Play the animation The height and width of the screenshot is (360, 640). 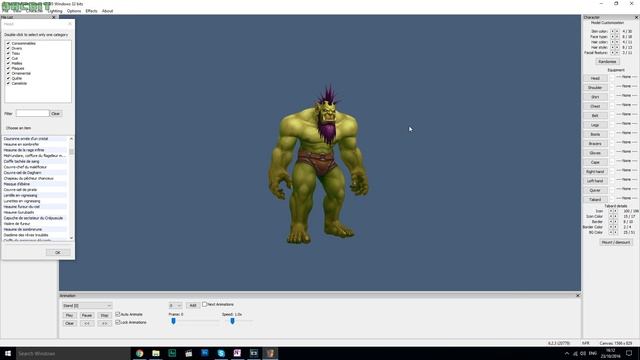pyautogui.click(x=69, y=316)
